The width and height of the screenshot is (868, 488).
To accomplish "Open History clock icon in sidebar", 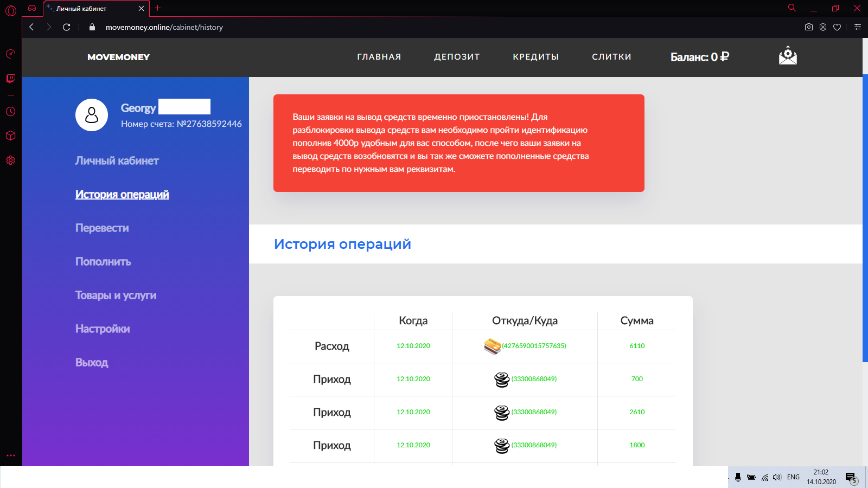I will coord(11,112).
